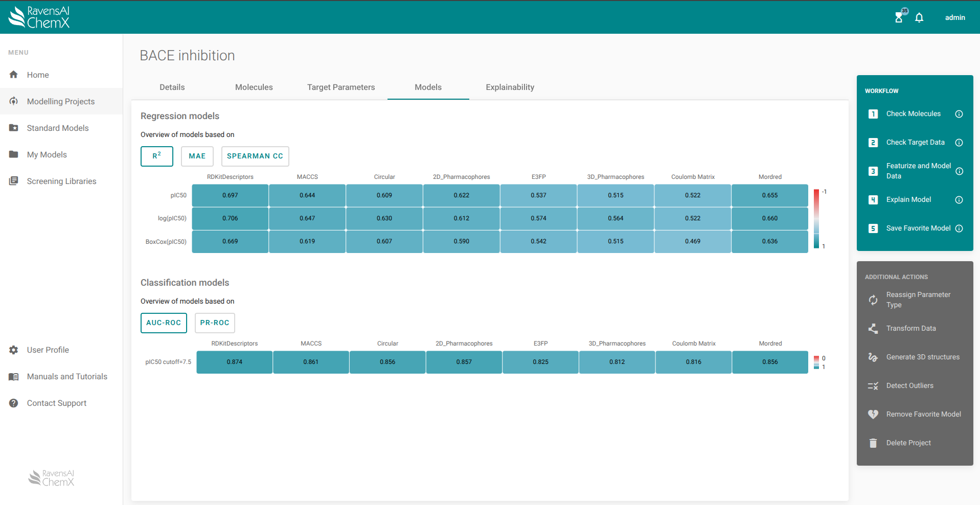Screen dimensions: 980x505
Task: Click the regression color scale legend bar
Action: click(816, 219)
